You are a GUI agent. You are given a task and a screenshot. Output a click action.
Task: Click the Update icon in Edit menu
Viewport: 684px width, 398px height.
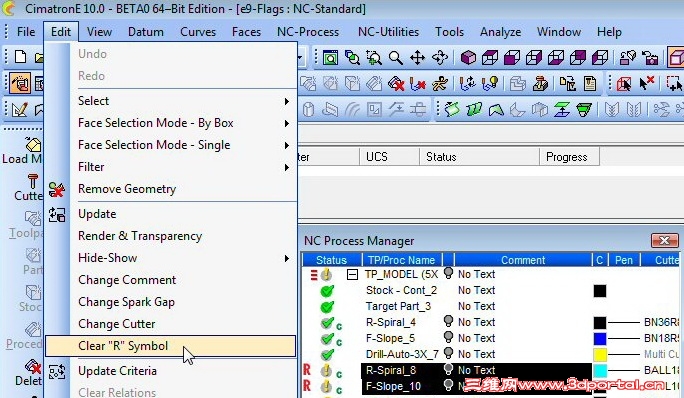[57, 214]
